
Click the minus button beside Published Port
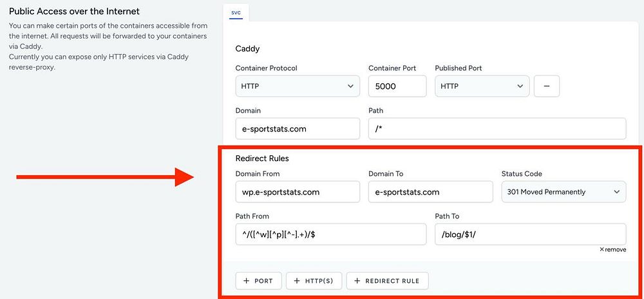547,86
